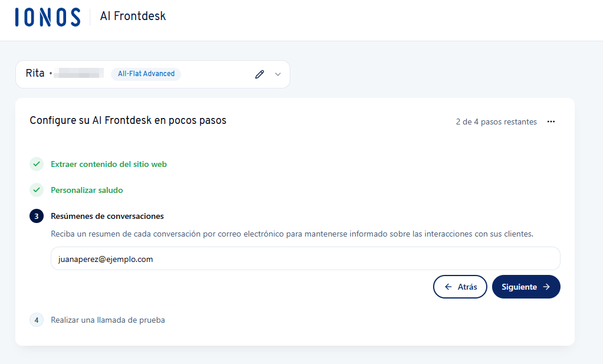
Task: Open the three-dots more options menu
Action: click(x=551, y=122)
